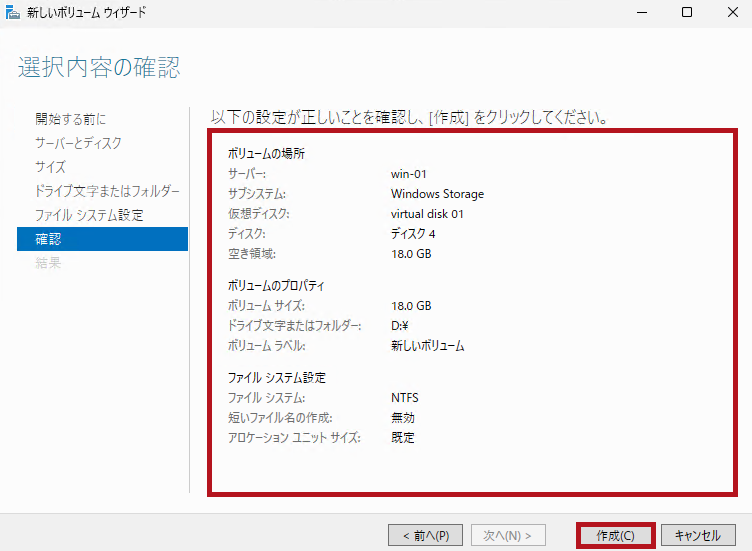Close the wizard with the X button
752x551 pixels.
tap(731, 12)
